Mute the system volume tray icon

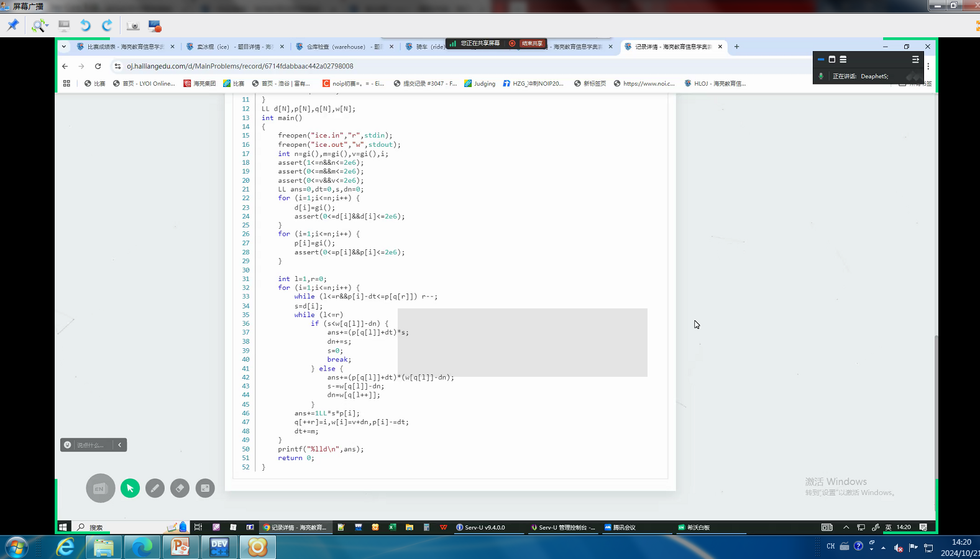pyautogui.click(x=898, y=547)
